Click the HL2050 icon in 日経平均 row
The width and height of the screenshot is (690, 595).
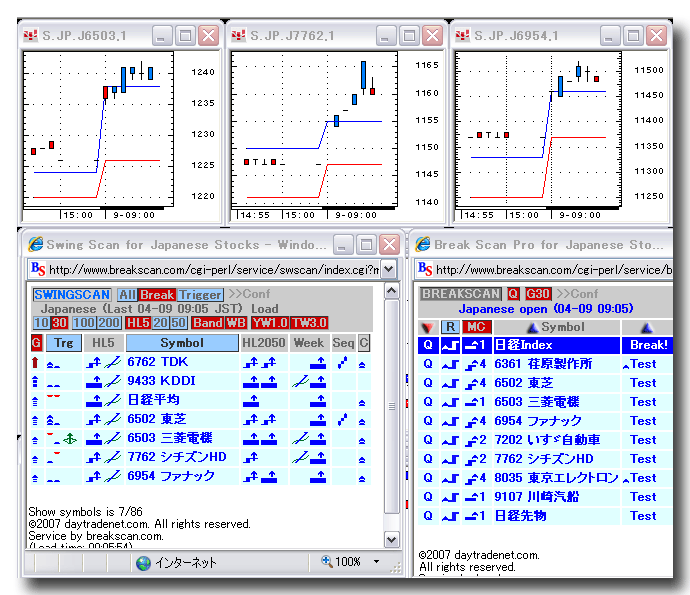pyautogui.click(x=251, y=400)
